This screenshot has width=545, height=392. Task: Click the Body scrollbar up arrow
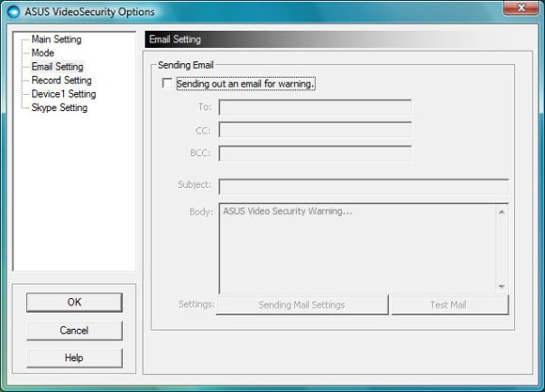pyautogui.click(x=501, y=212)
